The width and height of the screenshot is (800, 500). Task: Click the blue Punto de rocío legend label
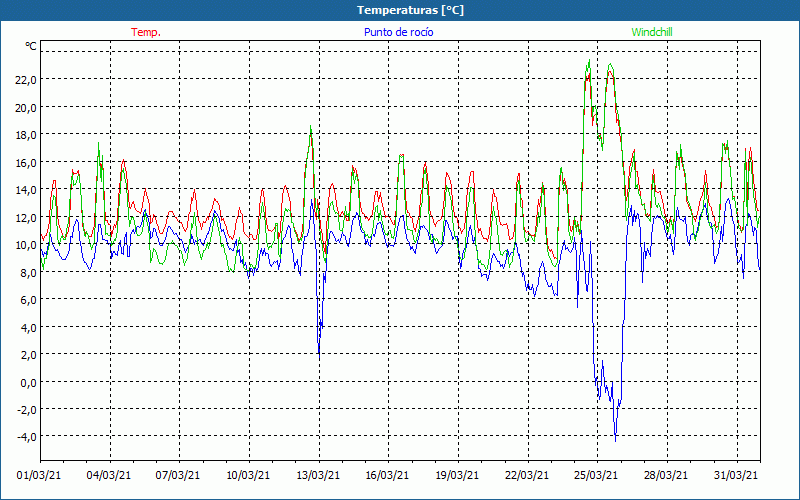[398, 32]
